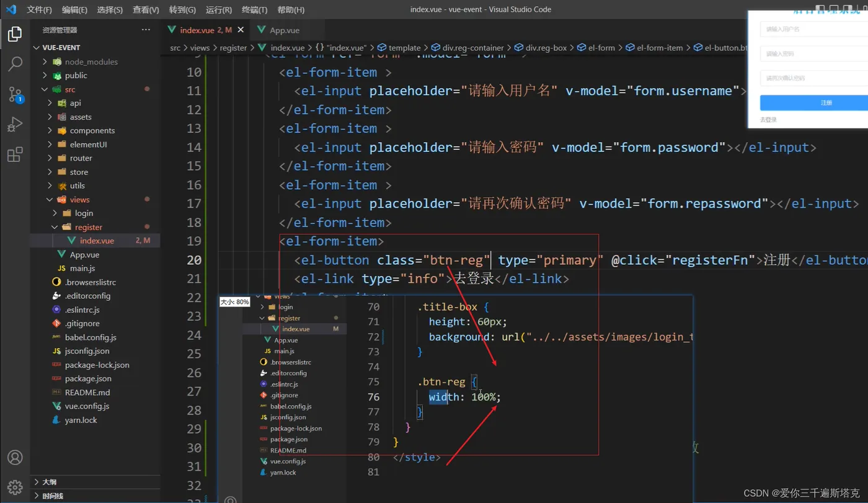
Task: Click the 去登录 link in the preview window
Action: click(x=768, y=120)
